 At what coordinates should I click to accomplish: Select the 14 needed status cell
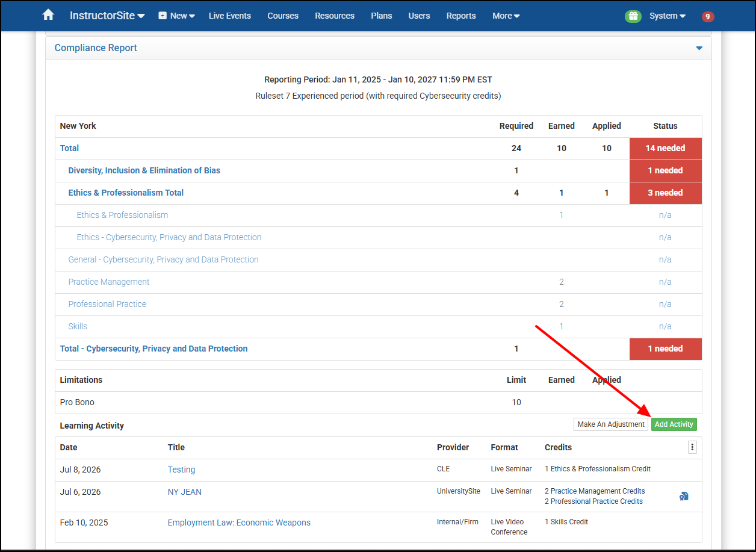665,148
